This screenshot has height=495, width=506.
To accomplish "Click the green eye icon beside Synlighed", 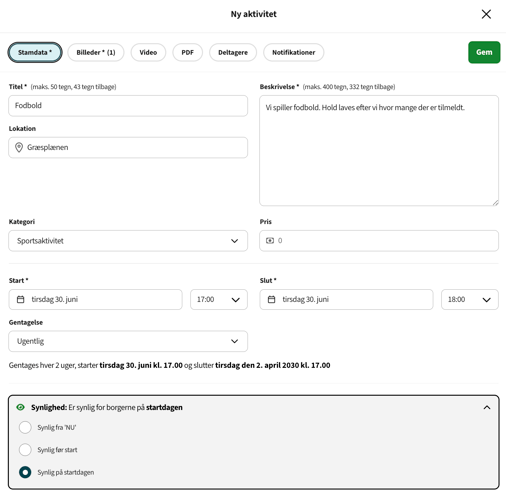I will click(x=21, y=407).
